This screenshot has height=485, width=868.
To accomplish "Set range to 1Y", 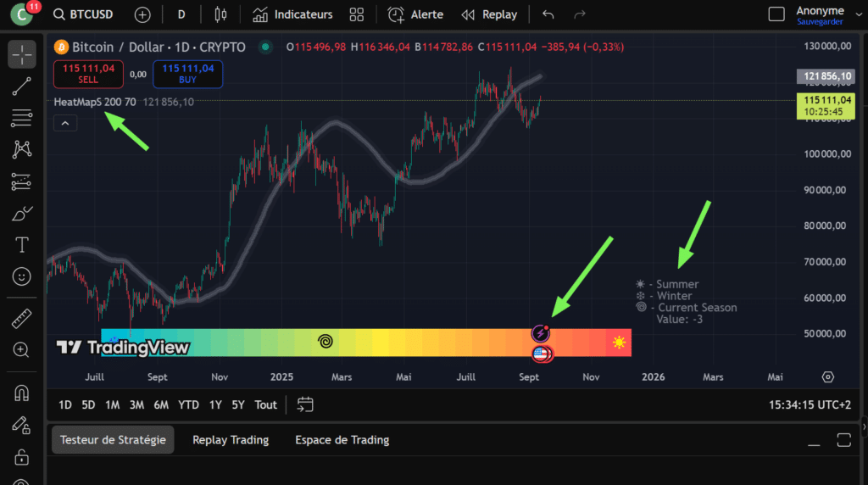I will pos(215,404).
